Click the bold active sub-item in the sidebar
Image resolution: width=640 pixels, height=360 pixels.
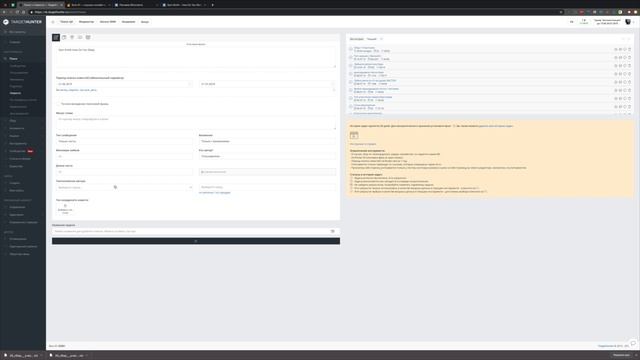[15, 93]
